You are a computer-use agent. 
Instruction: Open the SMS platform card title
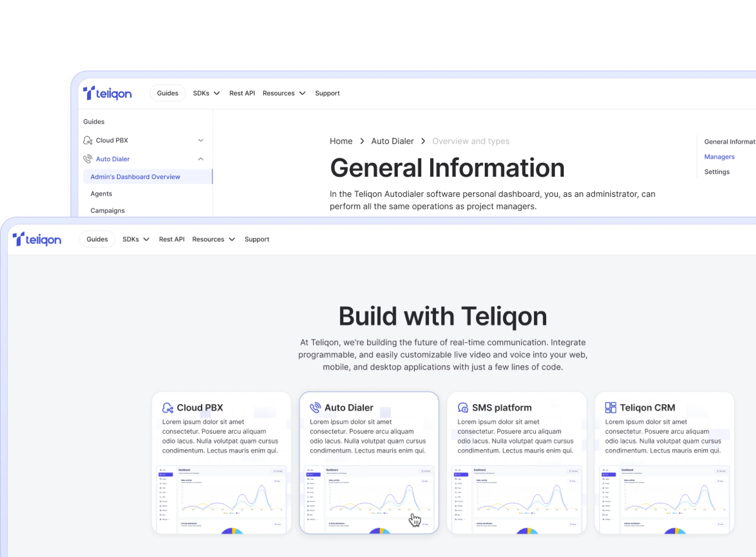coord(502,408)
